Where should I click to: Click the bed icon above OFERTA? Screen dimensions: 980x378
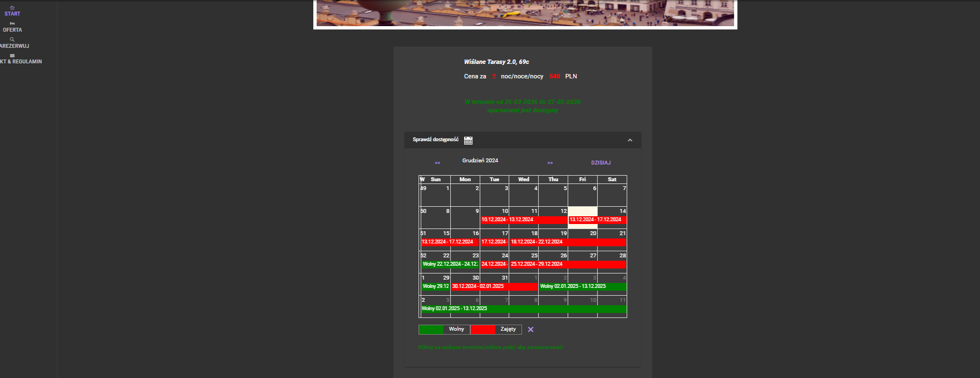(x=12, y=23)
